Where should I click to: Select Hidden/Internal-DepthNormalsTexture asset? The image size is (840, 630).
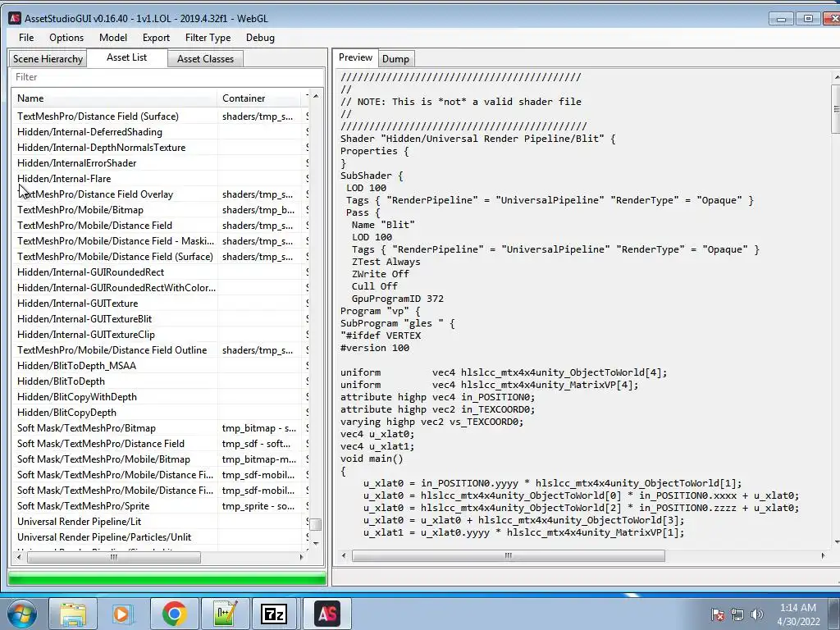click(x=160, y=148)
